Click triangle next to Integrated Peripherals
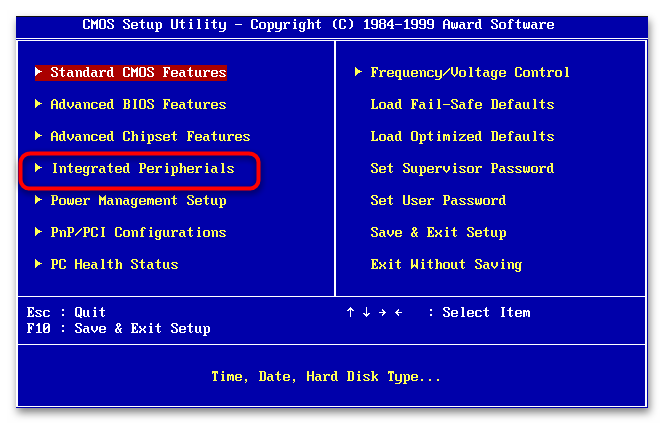 38,168
